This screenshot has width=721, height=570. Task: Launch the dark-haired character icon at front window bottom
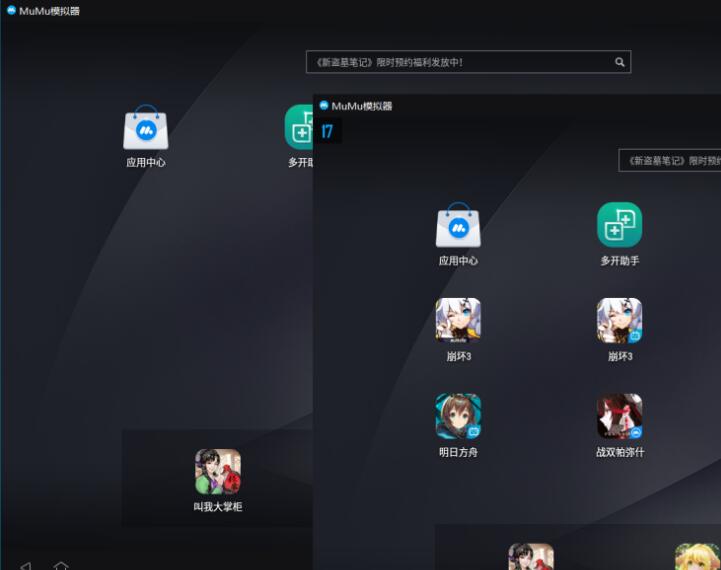(x=531, y=557)
